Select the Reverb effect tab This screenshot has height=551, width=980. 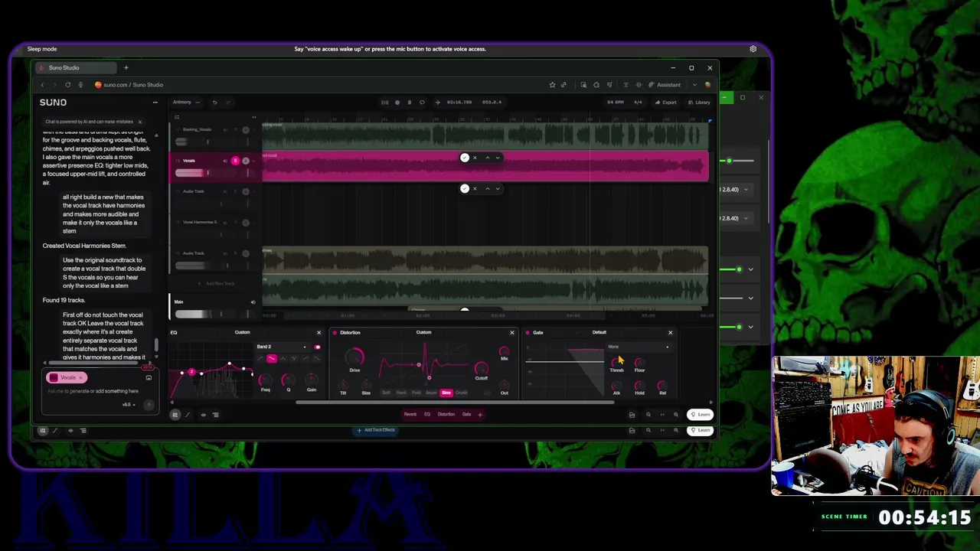tap(410, 414)
